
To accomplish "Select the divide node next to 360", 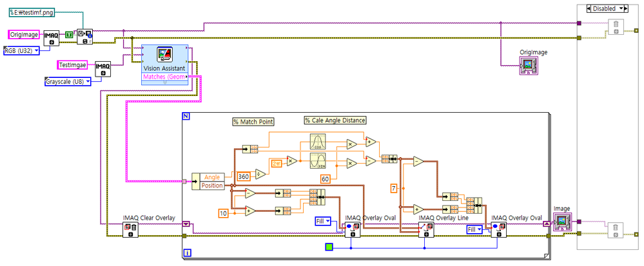I will point(261,173).
